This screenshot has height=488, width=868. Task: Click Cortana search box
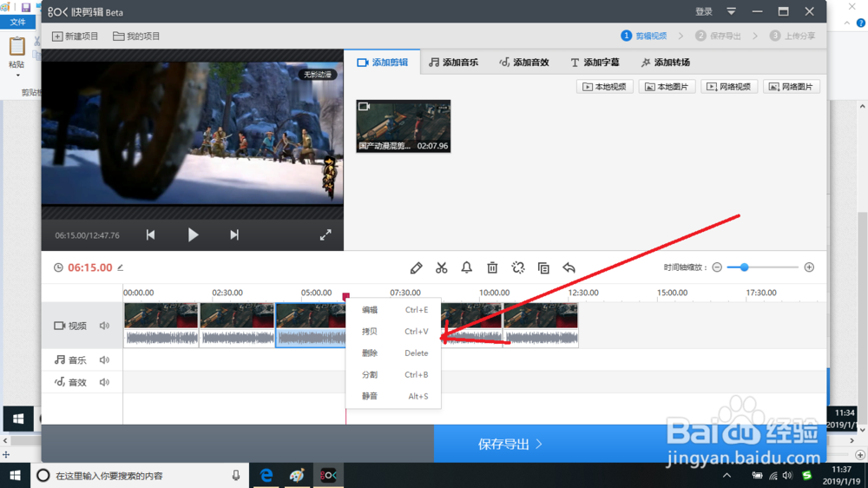pyautogui.click(x=138, y=475)
